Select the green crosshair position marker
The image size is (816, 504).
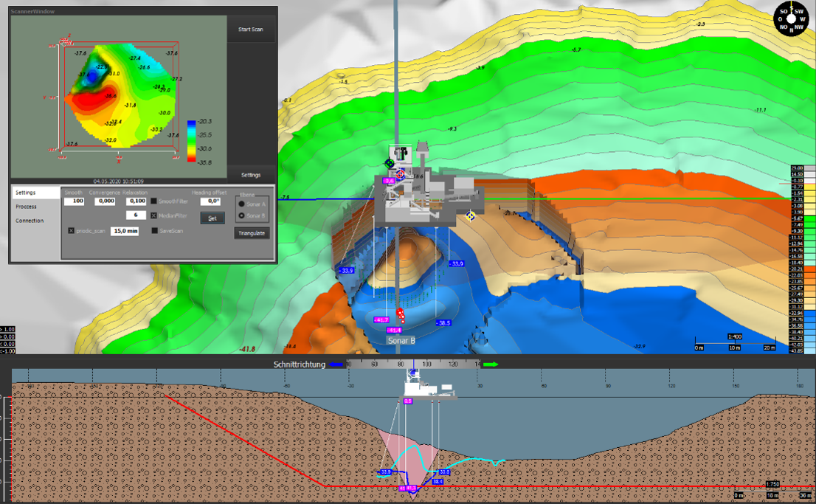[x=390, y=164]
